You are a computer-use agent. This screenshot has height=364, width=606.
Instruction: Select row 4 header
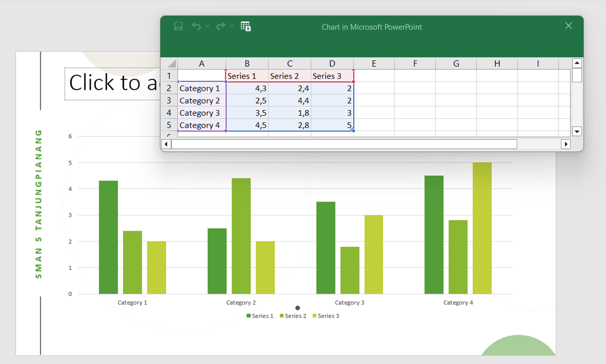pos(169,113)
